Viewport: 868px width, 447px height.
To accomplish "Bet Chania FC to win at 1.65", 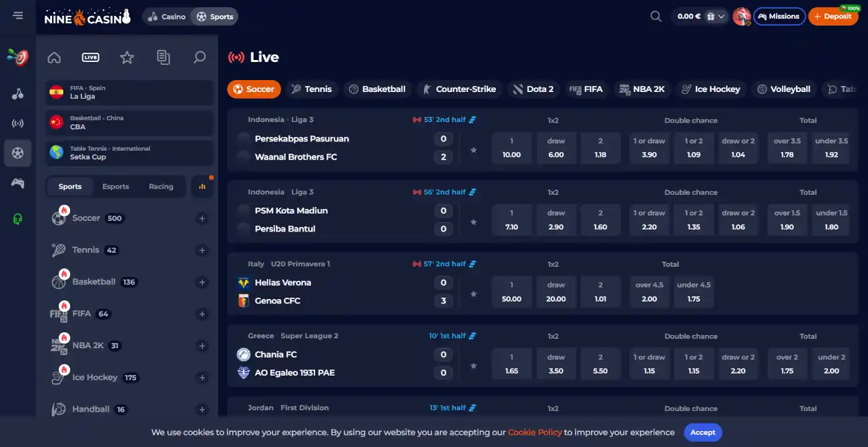I will [511, 364].
